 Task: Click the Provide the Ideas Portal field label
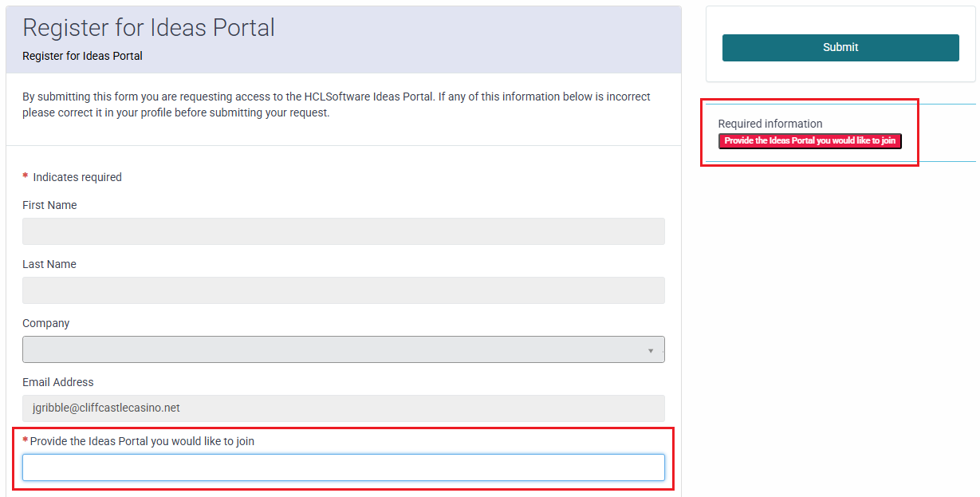(142, 441)
